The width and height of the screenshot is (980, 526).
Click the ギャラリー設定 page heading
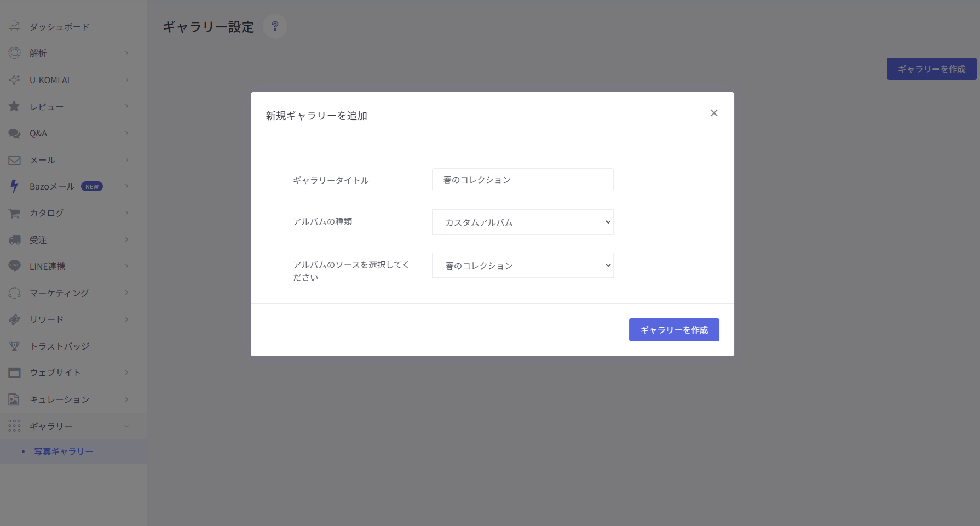pyautogui.click(x=209, y=27)
